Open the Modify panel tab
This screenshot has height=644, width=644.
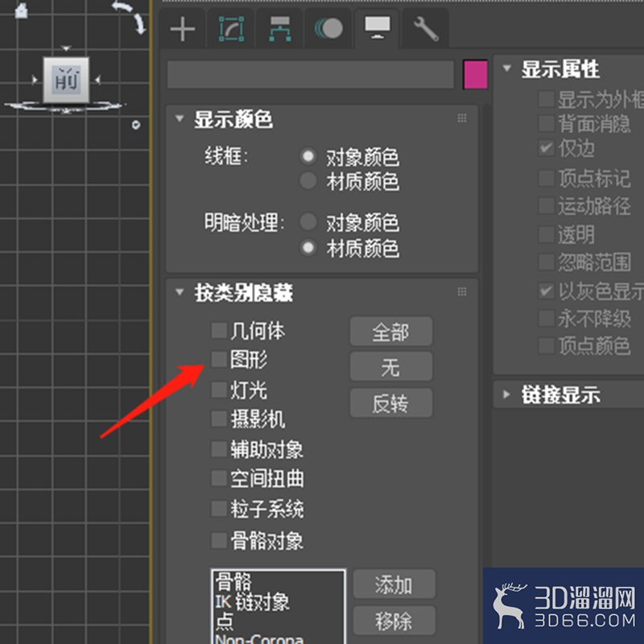pos(231,29)
